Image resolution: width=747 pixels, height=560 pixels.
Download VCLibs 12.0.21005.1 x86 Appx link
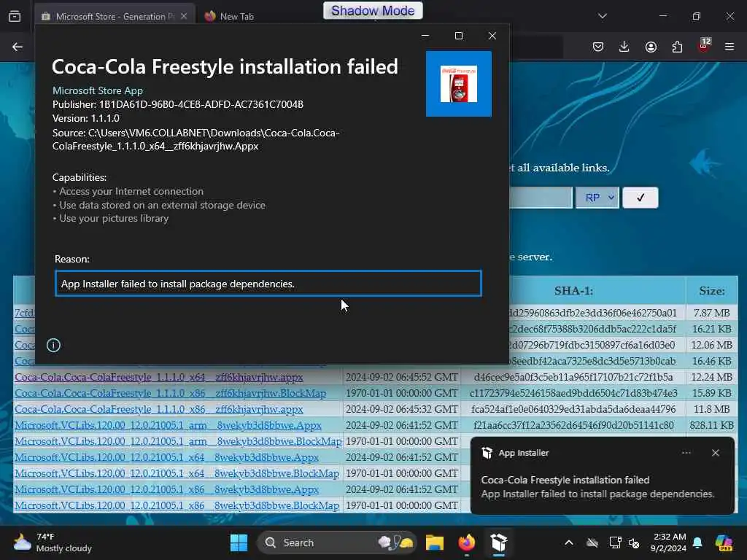pyautogui.click(x=166, y=489)
